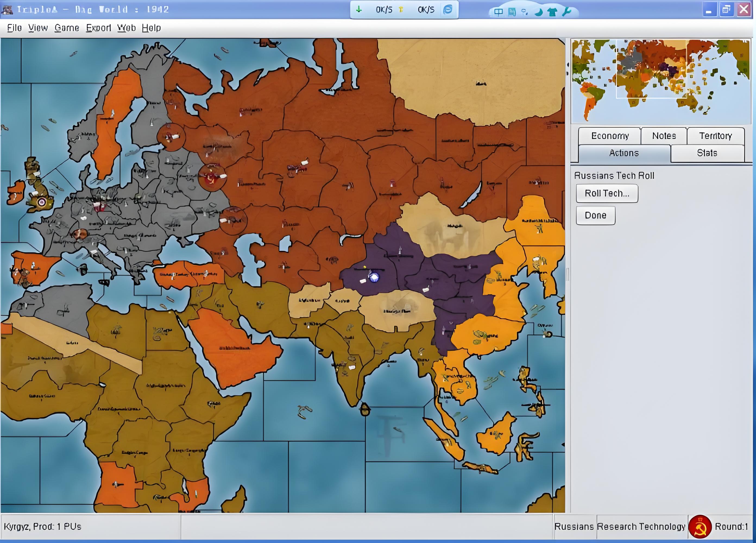Select the Actions tab
The height and width of the screenshot is (543, 756).
[624, 153]
